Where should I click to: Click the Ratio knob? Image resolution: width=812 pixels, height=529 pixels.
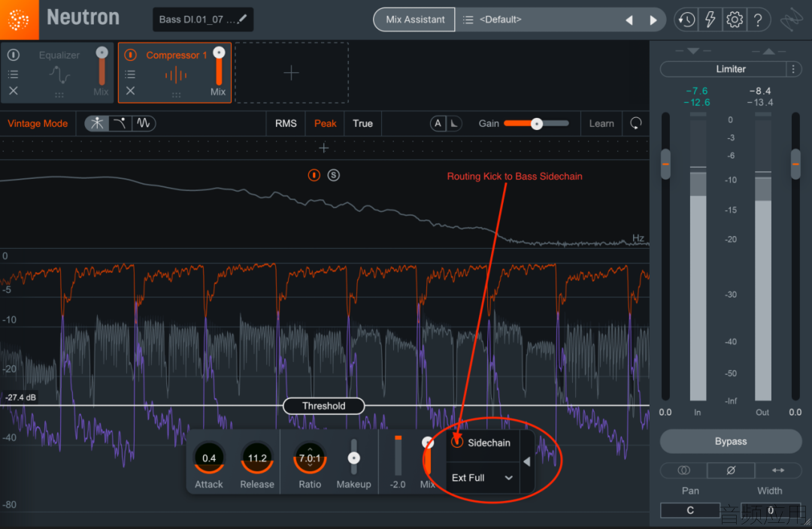point(310,458)
